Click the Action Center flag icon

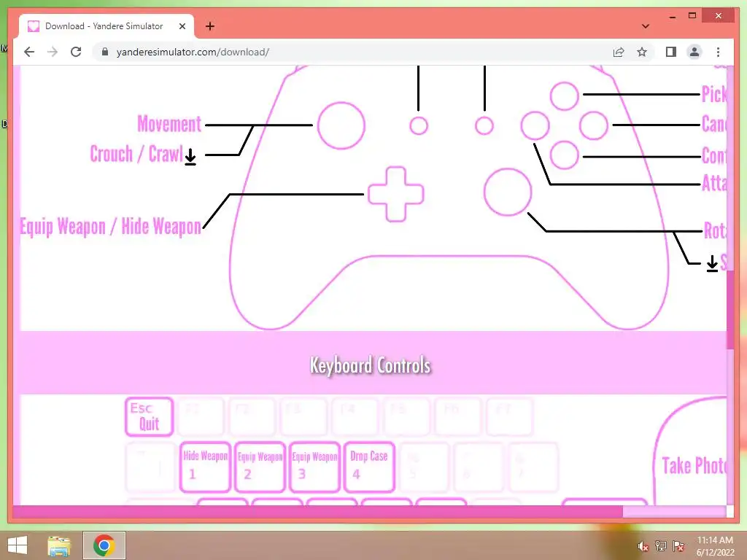(678, 546)
